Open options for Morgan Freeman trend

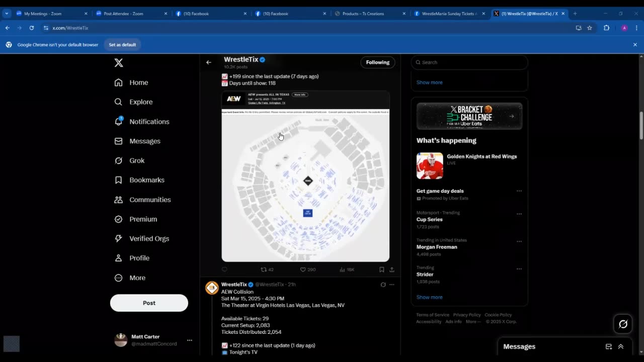pyautogui.click(x=519, y=241)
